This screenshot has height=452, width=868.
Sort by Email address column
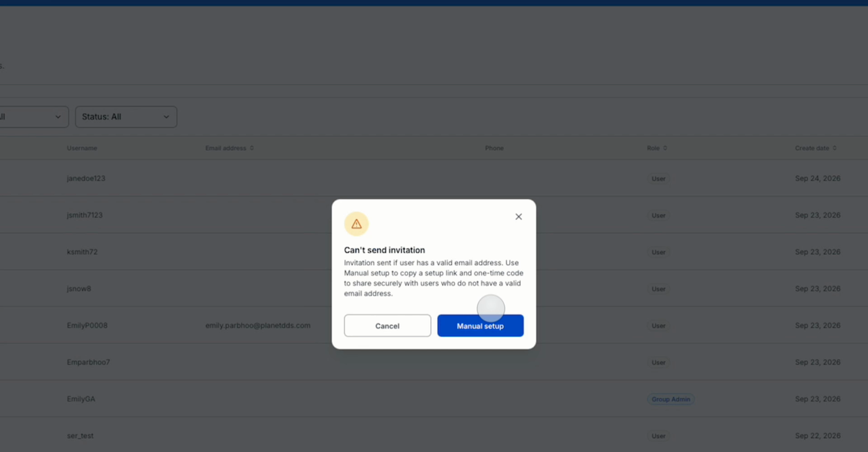coord(229,148)
